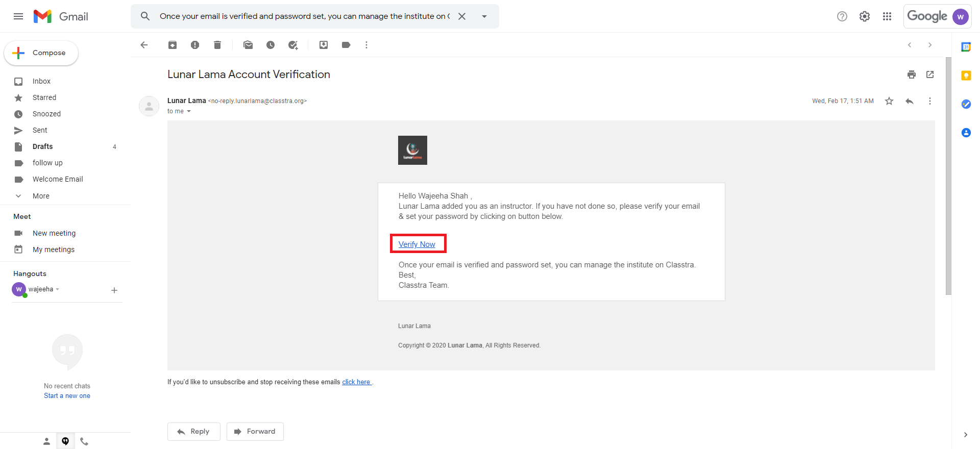Go to the older email
Image resolution: width=980 pixels, height=449 pixels.
[x=930, y=45]
